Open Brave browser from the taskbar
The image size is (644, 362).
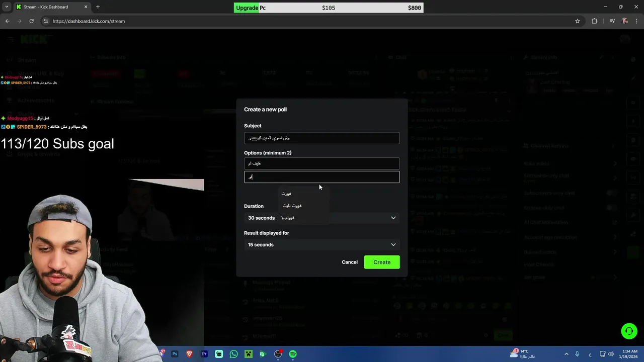point(189,354)
